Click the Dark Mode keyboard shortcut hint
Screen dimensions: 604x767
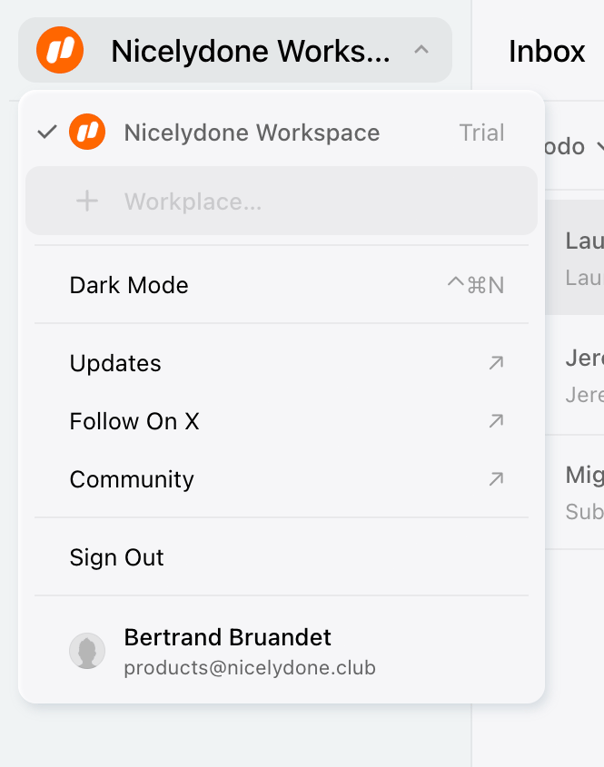[476, 285]
